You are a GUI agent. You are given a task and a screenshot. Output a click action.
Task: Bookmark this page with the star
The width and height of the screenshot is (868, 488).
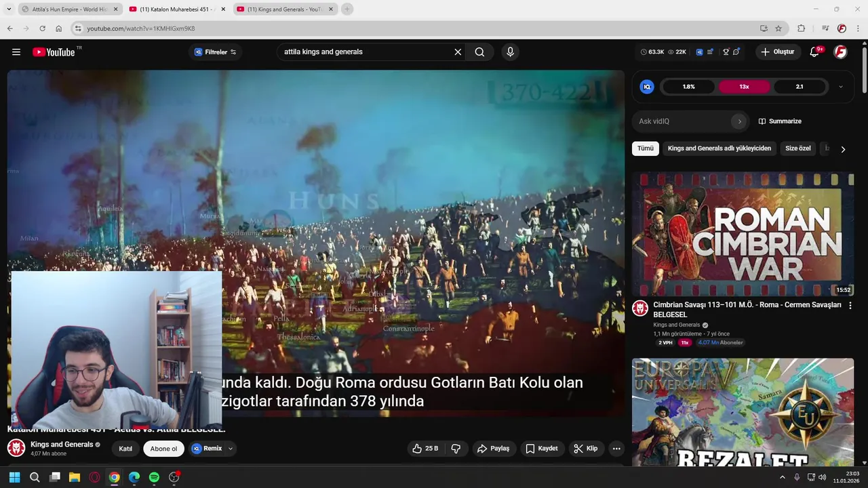point(778,28)
